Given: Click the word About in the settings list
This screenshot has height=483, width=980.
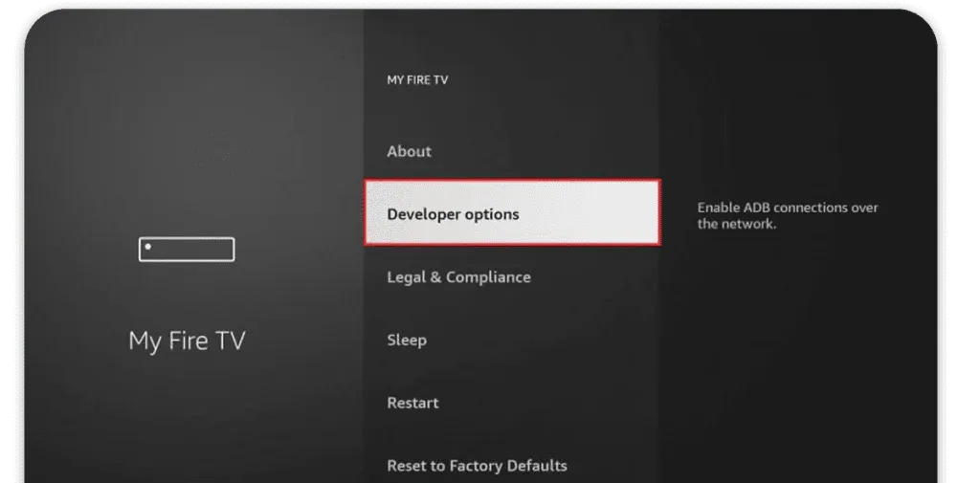Looking at the screenshot, I should pyautogui.click(x=409, y=151).
